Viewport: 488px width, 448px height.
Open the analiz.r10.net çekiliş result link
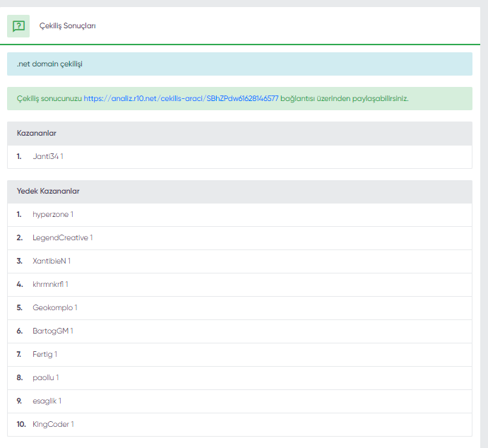181,99
